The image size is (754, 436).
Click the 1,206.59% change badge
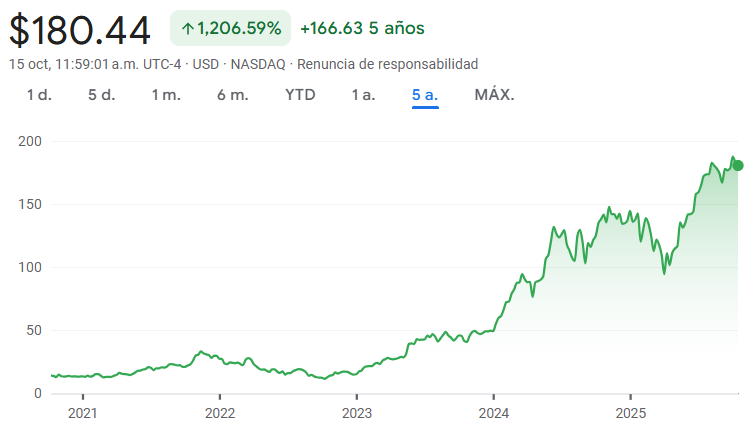pyautogui.click(x=231, y=28)
